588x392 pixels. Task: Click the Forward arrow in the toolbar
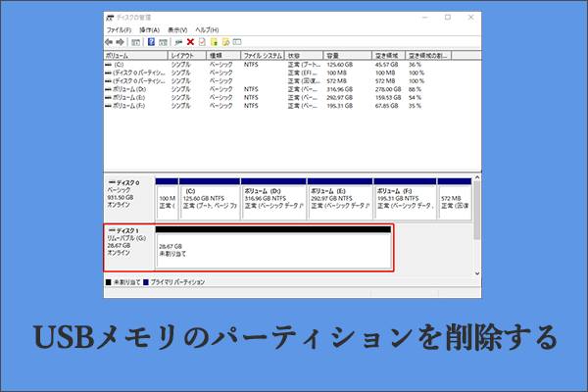pyautogui.click(x=120, y=42)
